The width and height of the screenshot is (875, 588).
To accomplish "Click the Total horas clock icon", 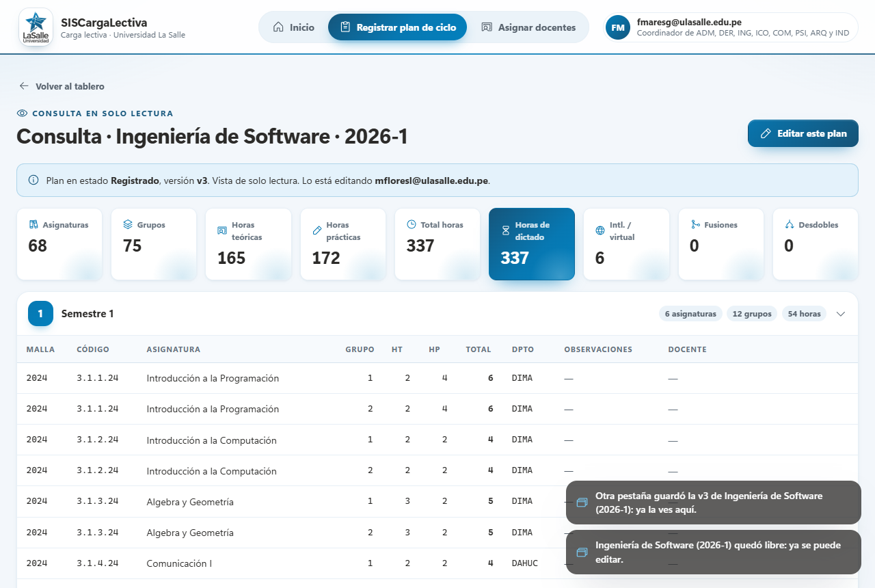I will (412, 224).
